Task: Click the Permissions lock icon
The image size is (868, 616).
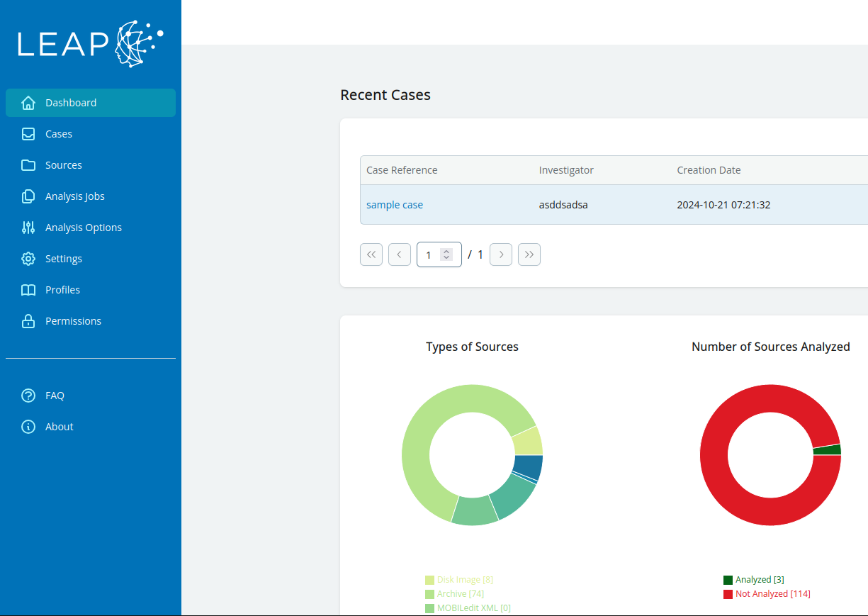Action: click(28, 320)
